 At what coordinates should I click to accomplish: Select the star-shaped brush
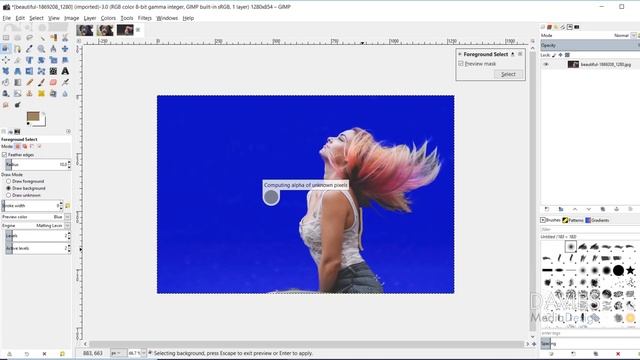click(630, 270)
